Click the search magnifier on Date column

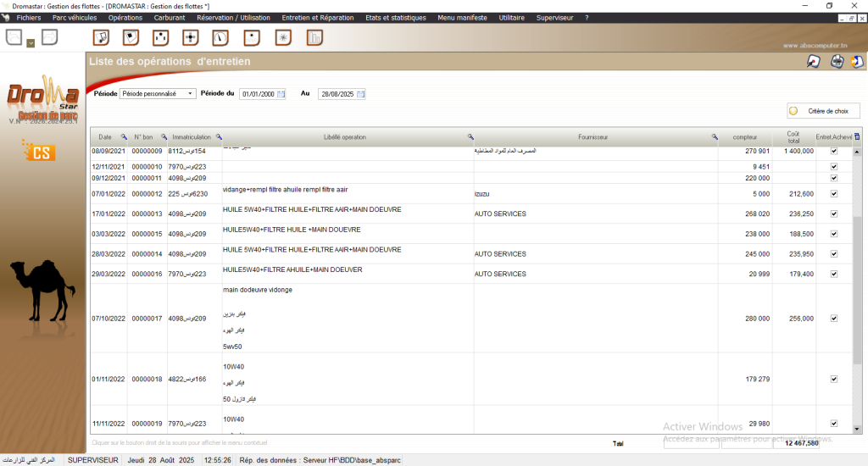pyautogui.click(x=124, y=136)
